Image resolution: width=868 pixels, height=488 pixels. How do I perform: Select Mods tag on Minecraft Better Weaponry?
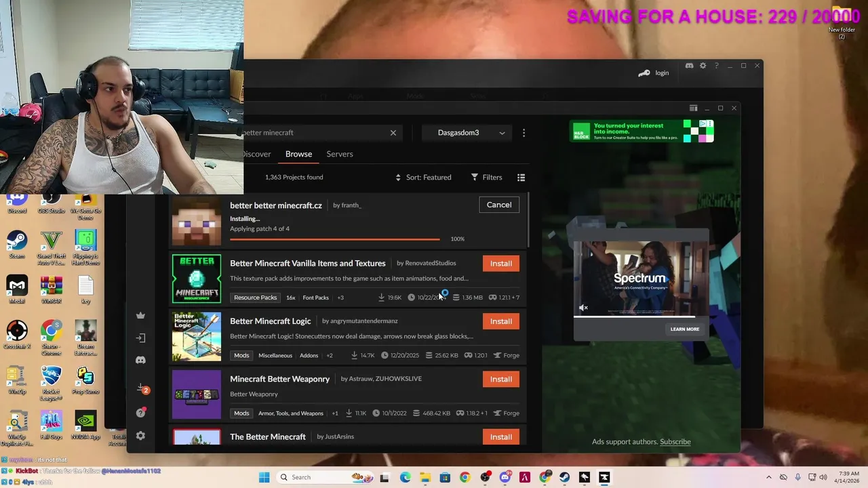click(x=241, y=413)
